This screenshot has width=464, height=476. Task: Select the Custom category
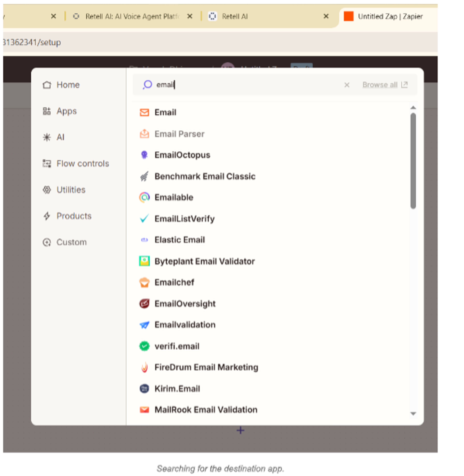click(65, 242)
